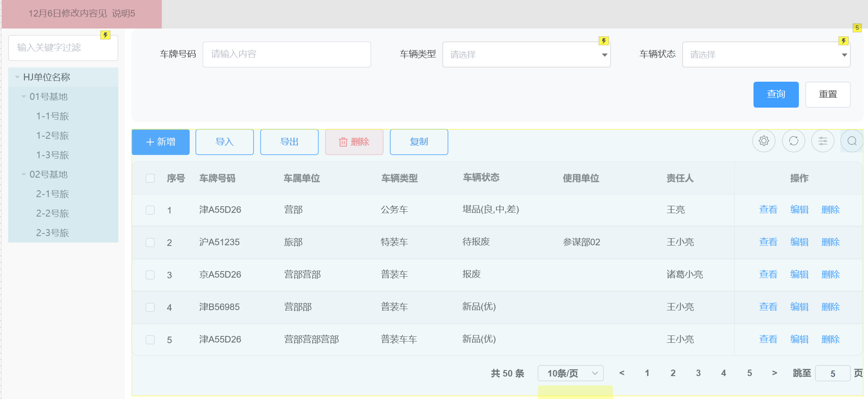The width and height of the screenshot is (868, 399).
Task: Go to page 4 in pagination
Action: [724, 373]
